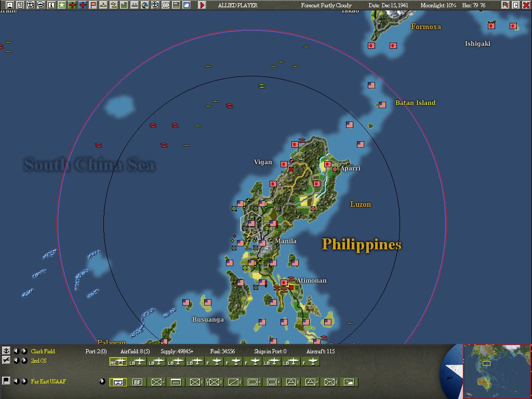This screenshot has height=399, width=532.
Task: Click 'Forecast: Partly Cloudy' in top bar
Action: pyautogui.click(x=326, y=5)
